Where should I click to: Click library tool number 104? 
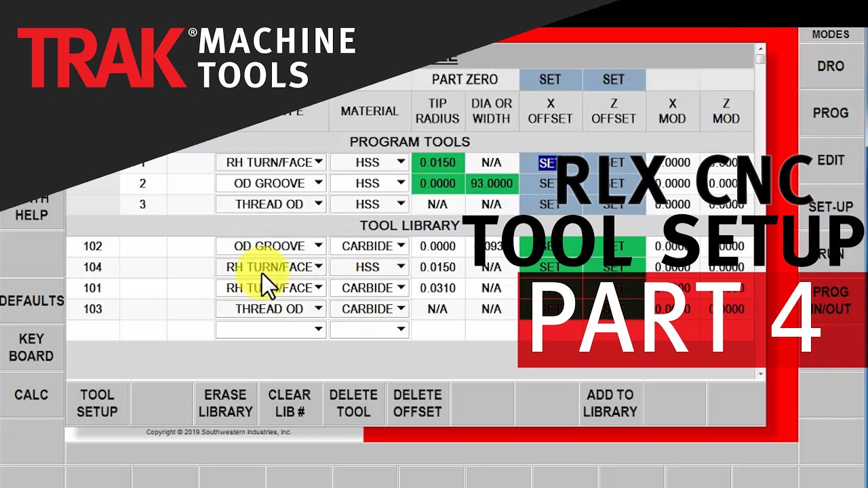[x=93, y=267]
